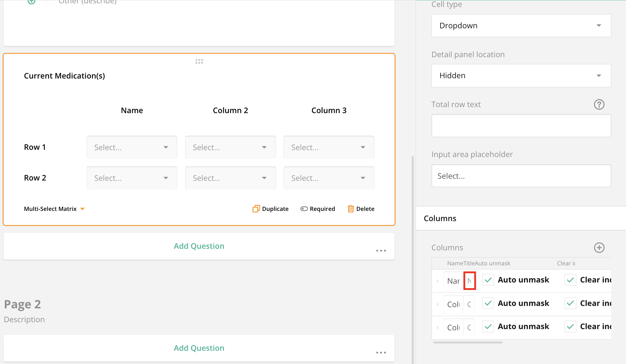Toggle Required on the matrix question

(x=304, y=208)
